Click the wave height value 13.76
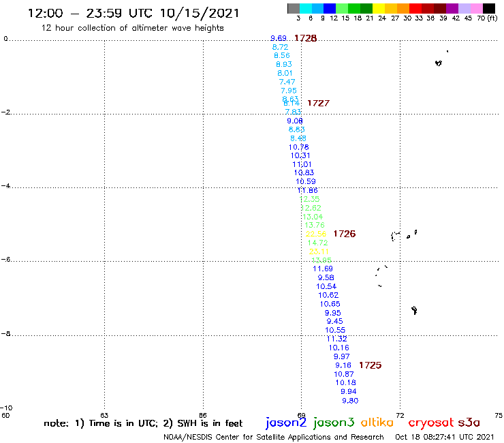Viewport: 504px width, 443px height. [315, 225]
